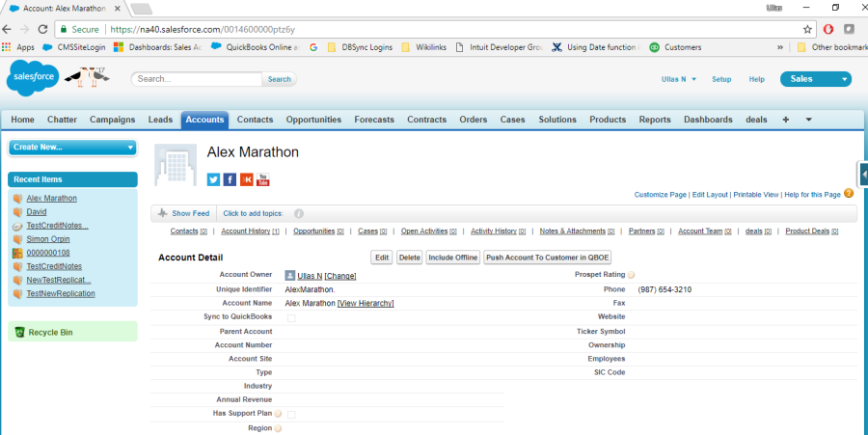Open the View Hierarchy link
The width and height of the screenshot is (868, 435).
pos(366,303)
